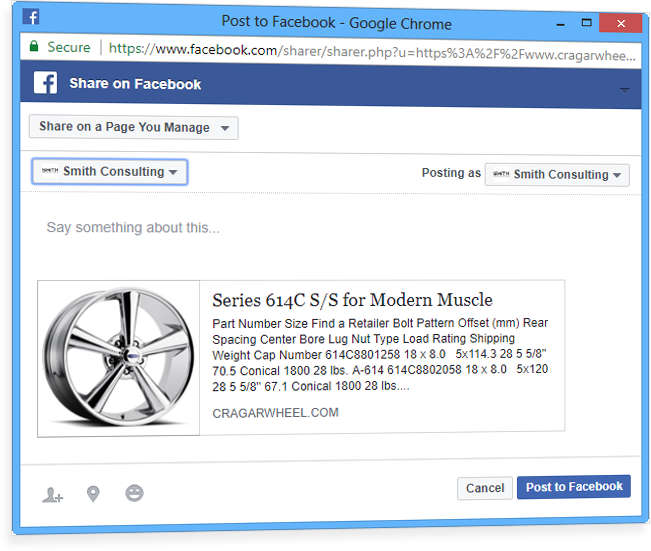This screenshot has height=551, width=651.
Task: Click the Facebook favicon in title bar
Action: pyautogui.click(x=31, y=17)
